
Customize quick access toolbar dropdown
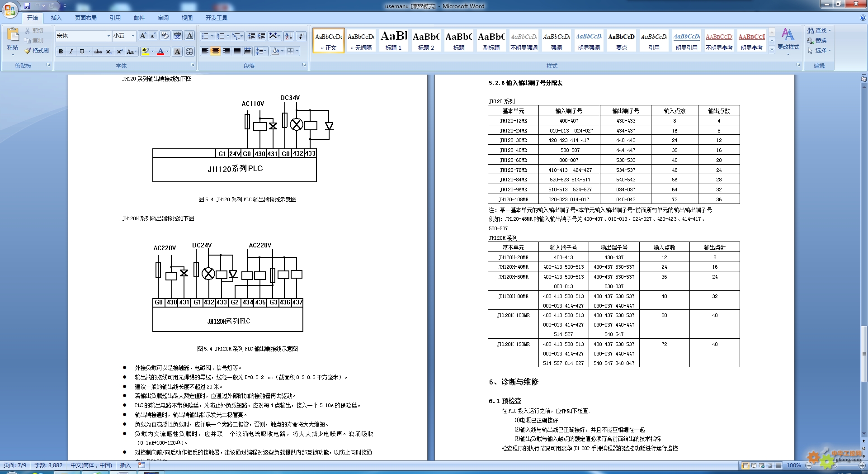click(x=65, y=6)
